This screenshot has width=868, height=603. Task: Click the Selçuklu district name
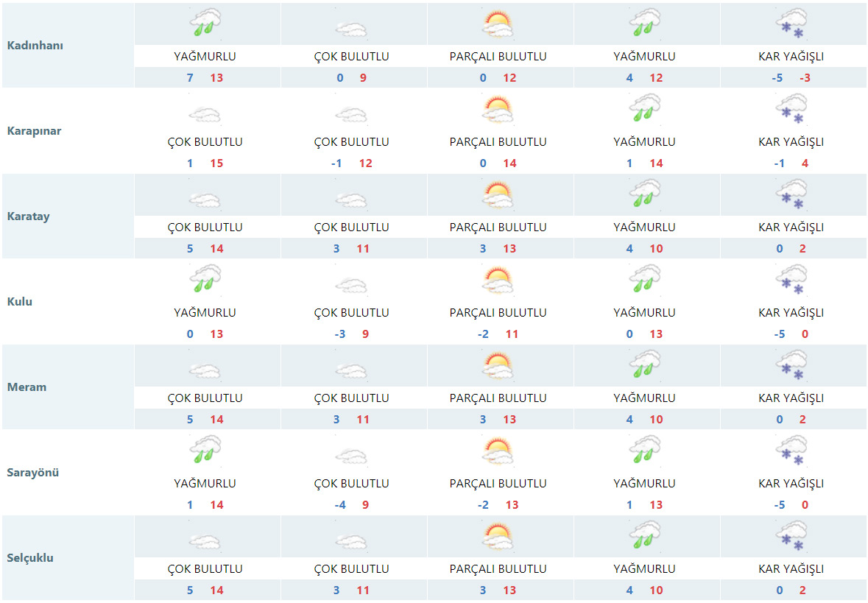click(30, 558)
